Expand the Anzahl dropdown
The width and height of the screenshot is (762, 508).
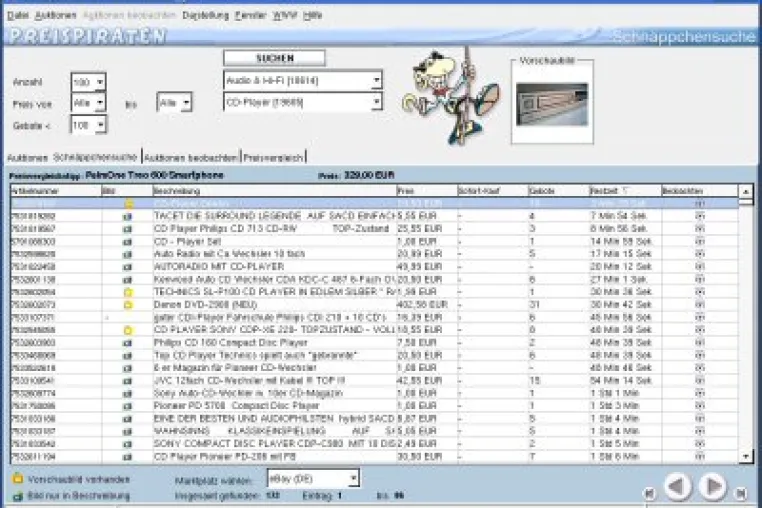(x=100, y=82)
